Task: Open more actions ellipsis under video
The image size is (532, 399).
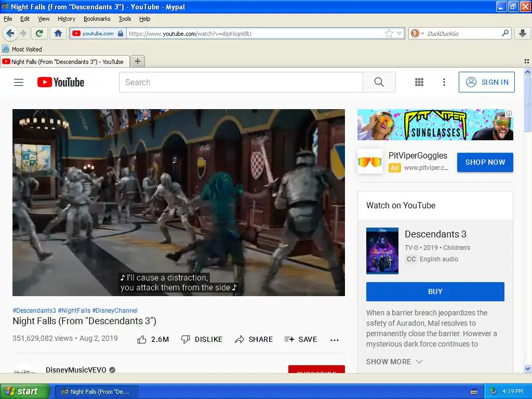Action: (335, 340)
